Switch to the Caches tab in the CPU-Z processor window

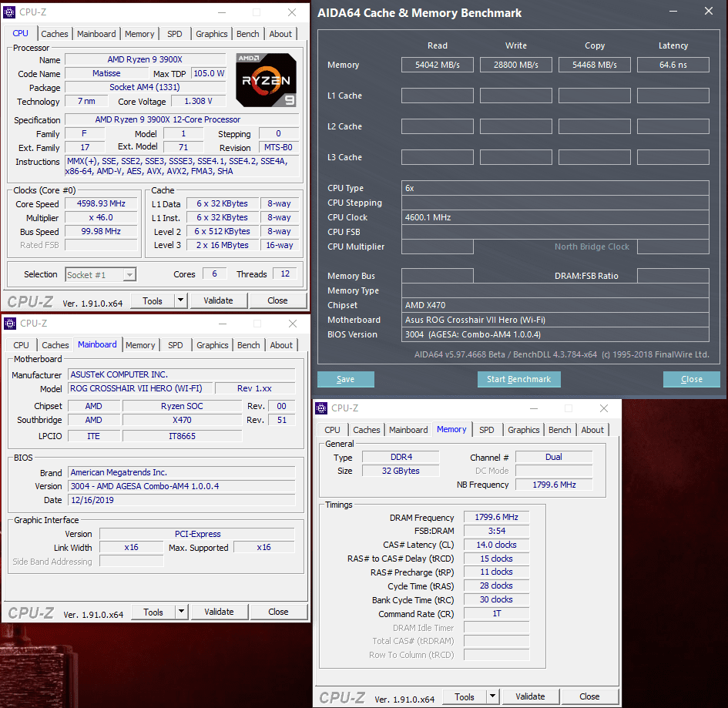point(55,34)
